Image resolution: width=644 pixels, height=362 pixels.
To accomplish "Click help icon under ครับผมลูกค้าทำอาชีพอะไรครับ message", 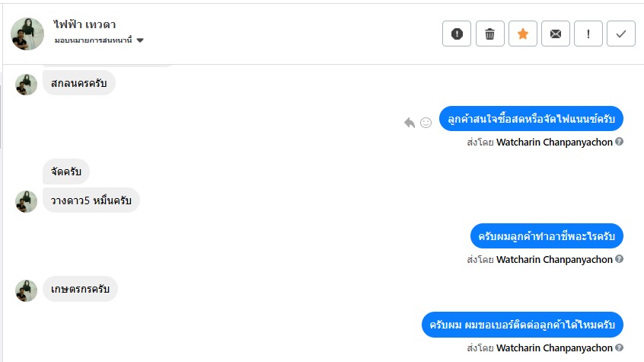I will pos(620,259).
